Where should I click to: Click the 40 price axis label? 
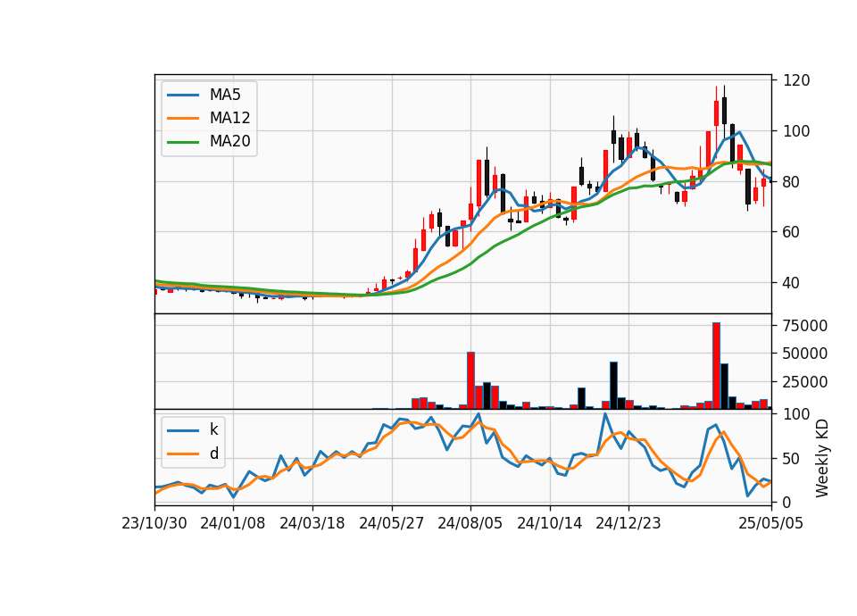[x=792, y=283]
